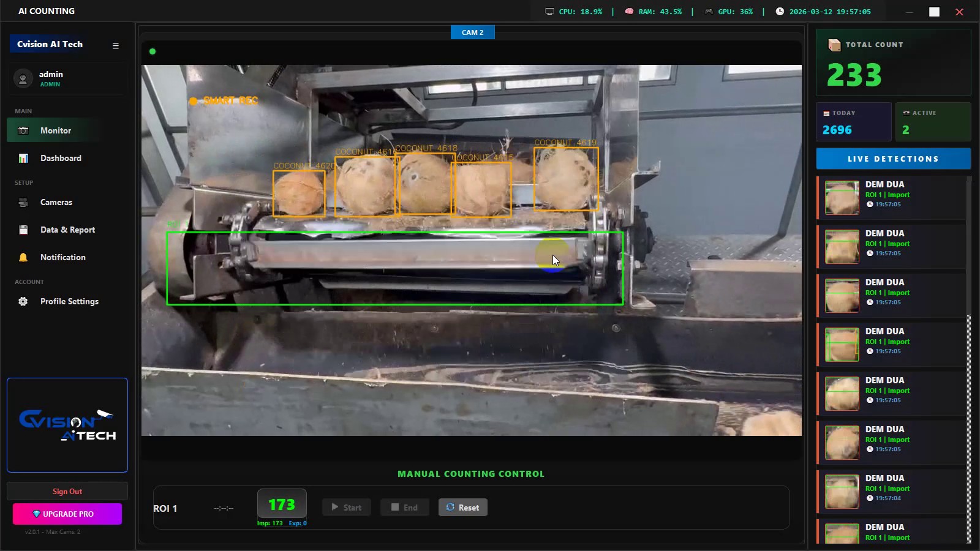This screenshot has height=551, width=980.
Task: Click the Cameras sidebar icon
Action: point(23,202)
